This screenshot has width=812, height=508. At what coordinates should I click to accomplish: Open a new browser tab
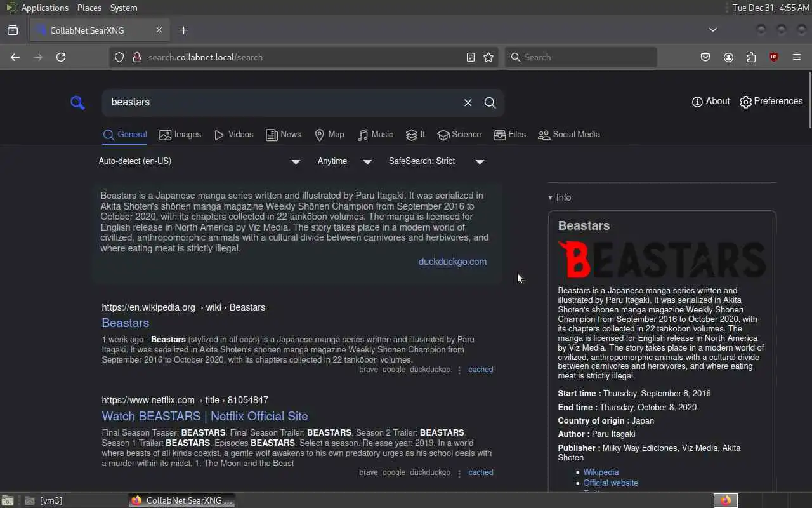(183, 30)
